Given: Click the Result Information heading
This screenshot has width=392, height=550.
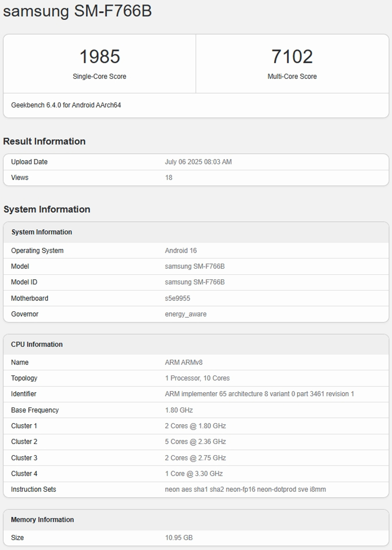Looking at the screenshot, I should [44, 141].
